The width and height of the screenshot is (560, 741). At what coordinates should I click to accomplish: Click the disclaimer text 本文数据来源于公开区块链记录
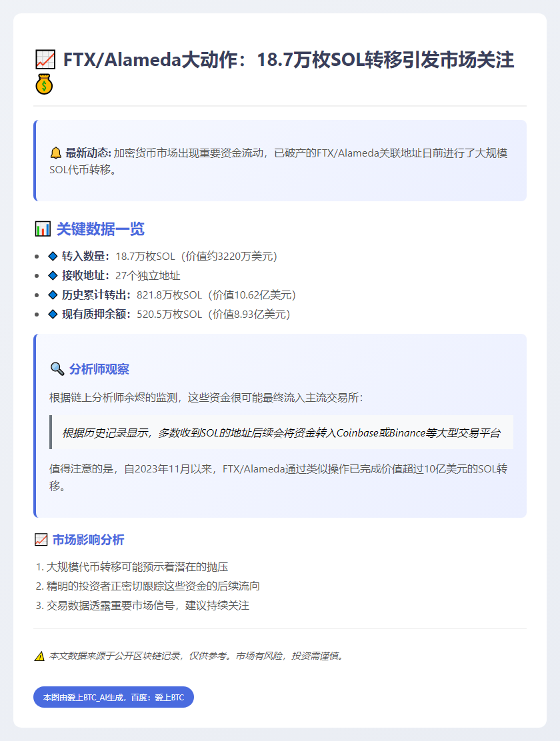point(197,656)
